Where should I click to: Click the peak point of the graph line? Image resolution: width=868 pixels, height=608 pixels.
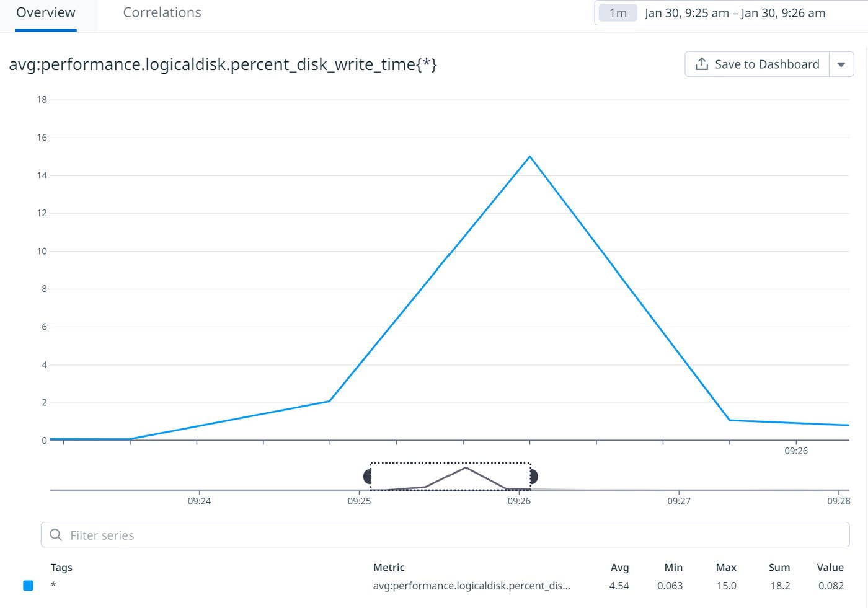pyautogui.click(x=529, y=157)
